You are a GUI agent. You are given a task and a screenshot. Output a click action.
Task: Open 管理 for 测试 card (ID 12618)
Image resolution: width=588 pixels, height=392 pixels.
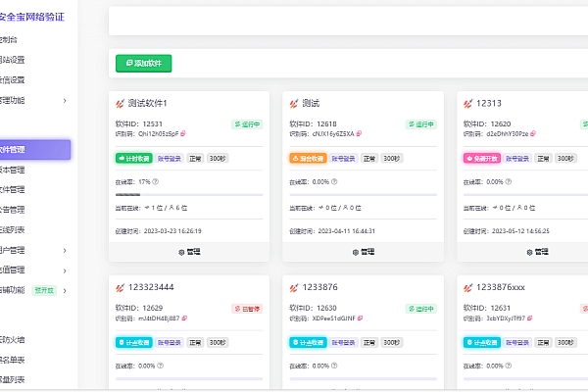pyautogui.click(x=364, y=252)
